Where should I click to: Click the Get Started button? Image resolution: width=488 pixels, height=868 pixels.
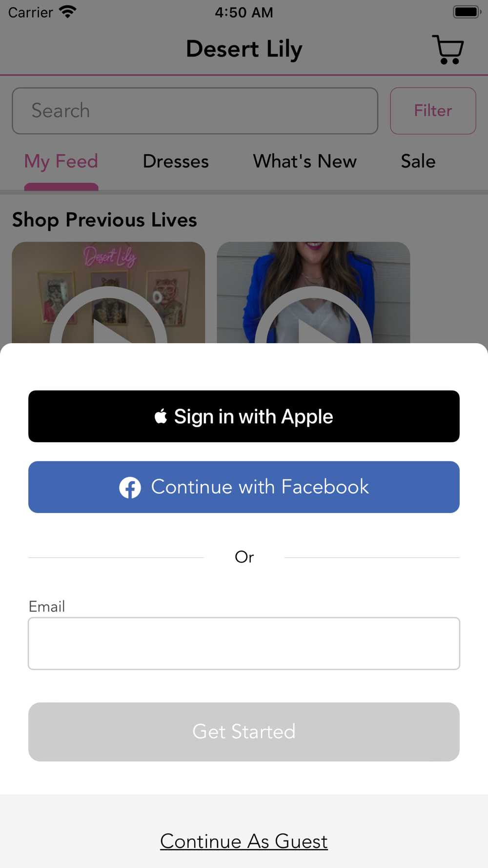point(244,732)
